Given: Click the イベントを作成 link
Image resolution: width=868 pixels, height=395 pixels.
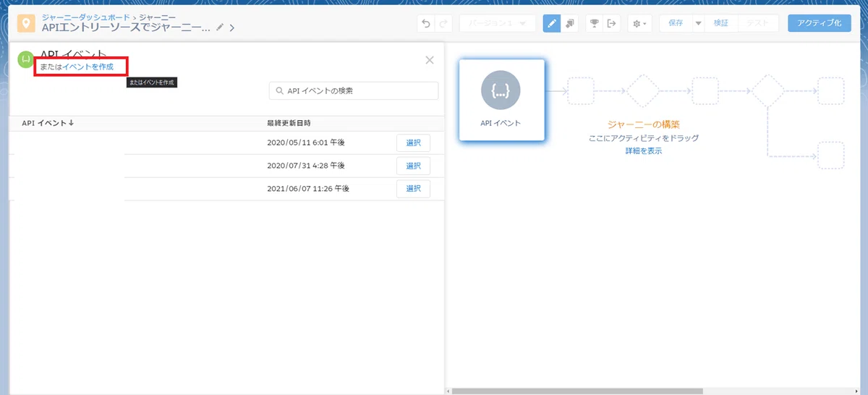Looking at the screenshot, I should (x=88, y=67).
